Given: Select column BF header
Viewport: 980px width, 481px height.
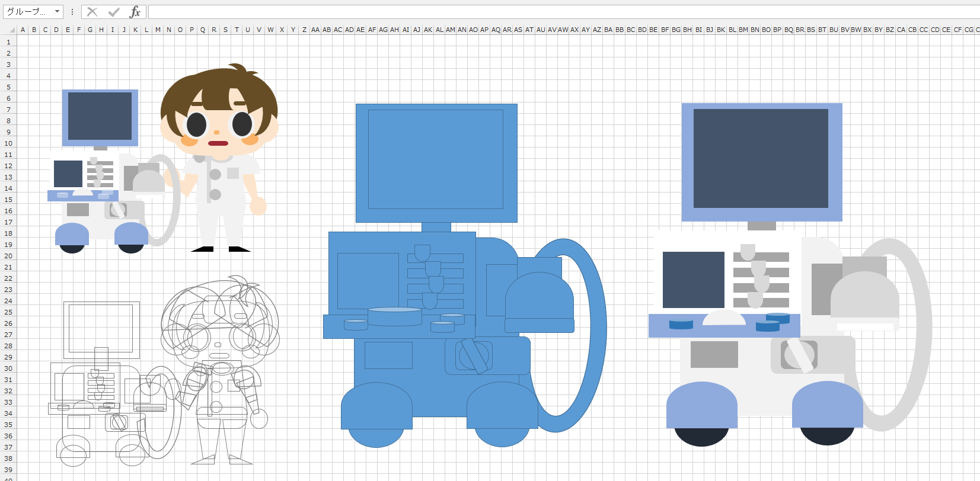Looking at the screenshot, I should [x=665, y=30].
